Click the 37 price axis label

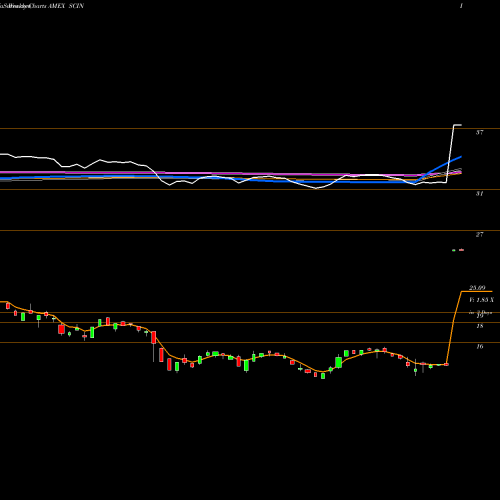coord(479,133)
